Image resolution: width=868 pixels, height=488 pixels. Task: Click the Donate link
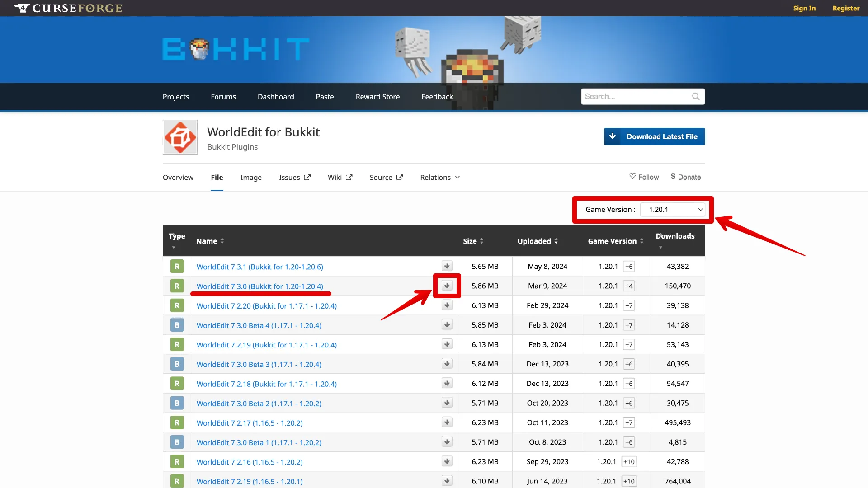[685, 177]
